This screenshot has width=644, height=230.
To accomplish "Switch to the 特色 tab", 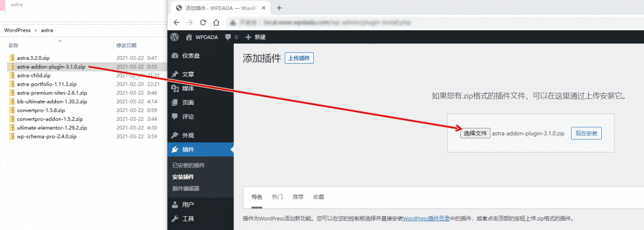I will coord(257,197).
